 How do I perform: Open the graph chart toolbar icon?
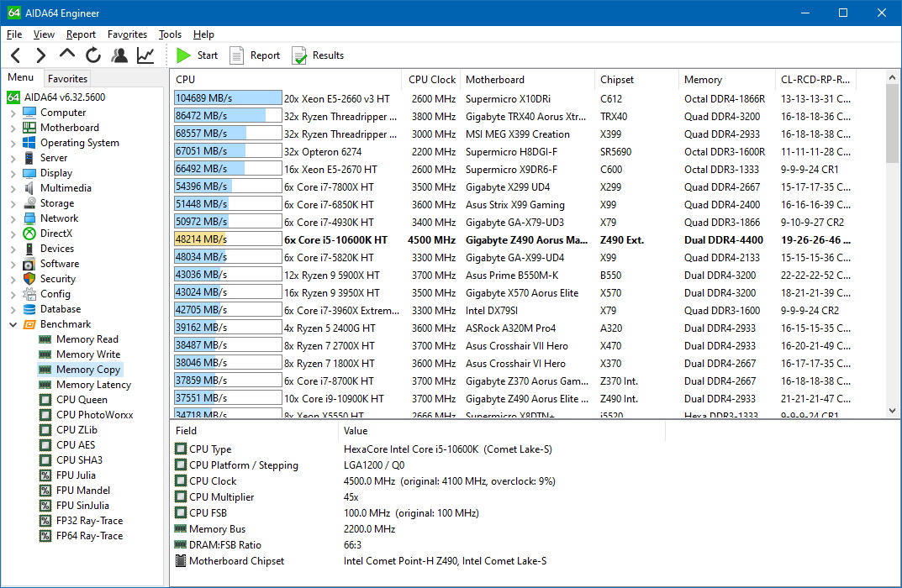tap(145, 55)
